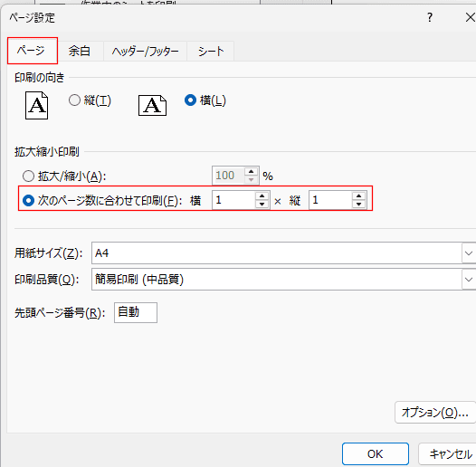Switch to the 余白 tab

(80, 51)
